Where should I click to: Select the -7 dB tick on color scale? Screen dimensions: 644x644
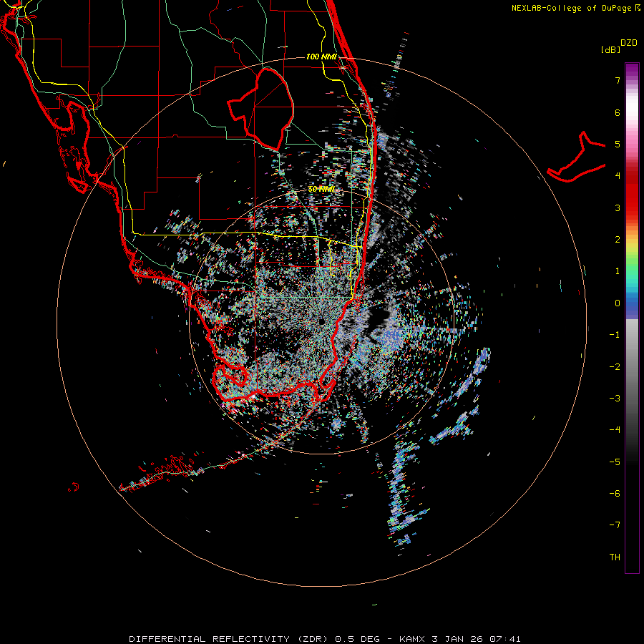[x=615, y=525]
